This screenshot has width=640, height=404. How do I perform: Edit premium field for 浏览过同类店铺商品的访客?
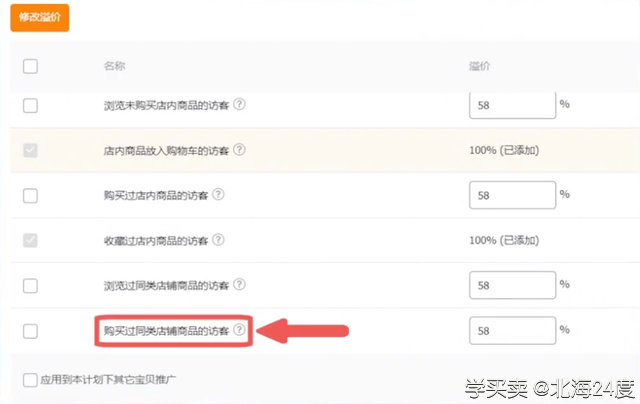coord(513,285)
